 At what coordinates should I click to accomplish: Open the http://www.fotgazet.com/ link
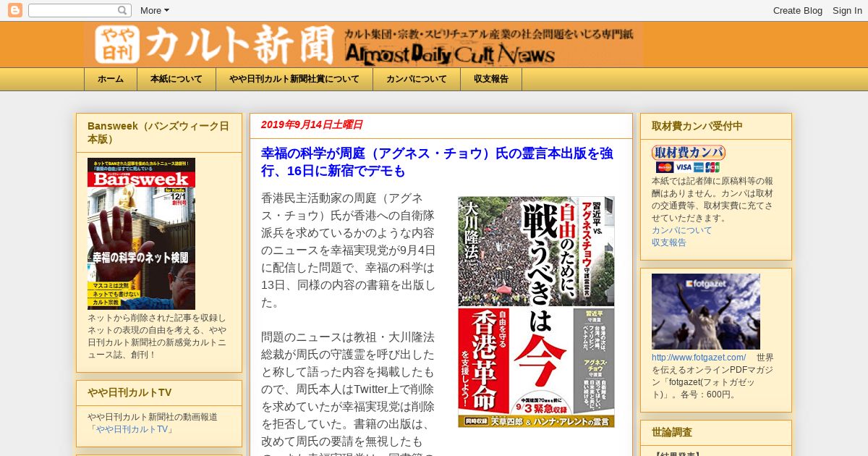point(699,358)
